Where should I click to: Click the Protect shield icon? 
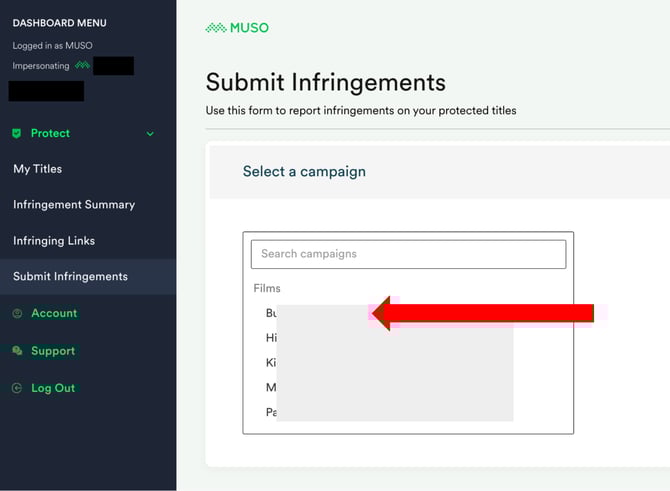[x=17, y=133]
